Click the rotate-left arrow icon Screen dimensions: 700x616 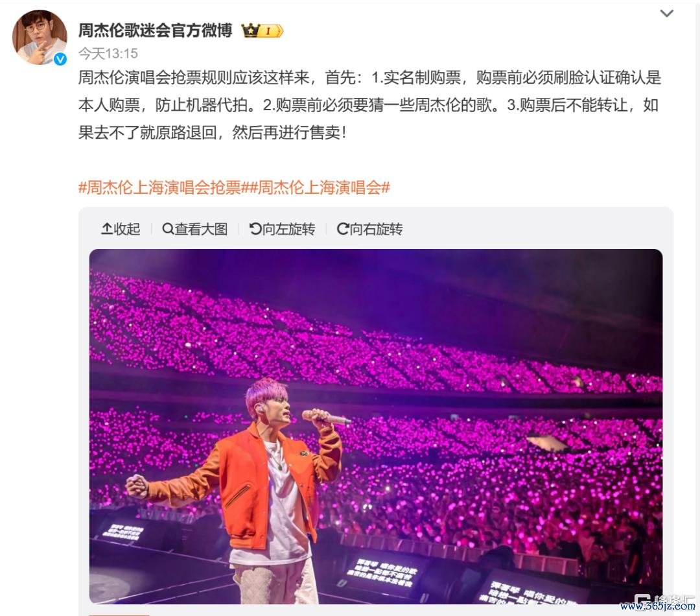click(x=255, y=229)
